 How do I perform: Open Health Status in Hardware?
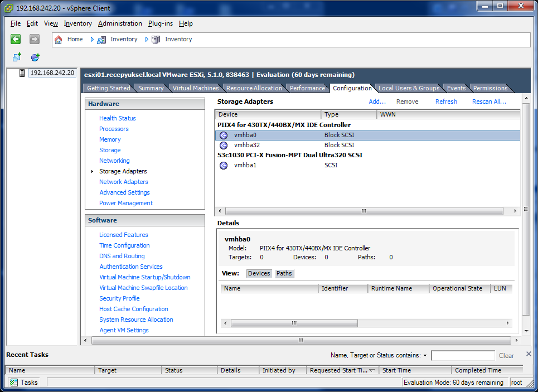point(117,118)
